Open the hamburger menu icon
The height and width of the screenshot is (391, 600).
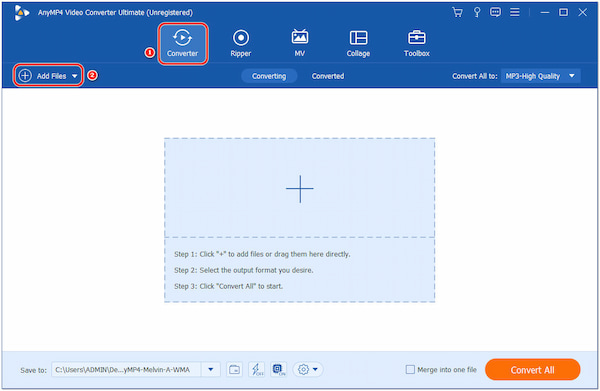(x=515, y=12)
